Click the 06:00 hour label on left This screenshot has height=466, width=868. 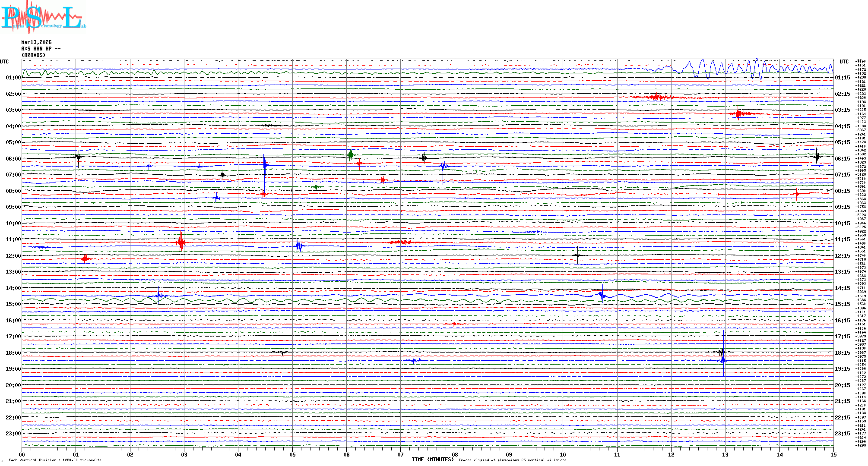[x=13, y=159]
